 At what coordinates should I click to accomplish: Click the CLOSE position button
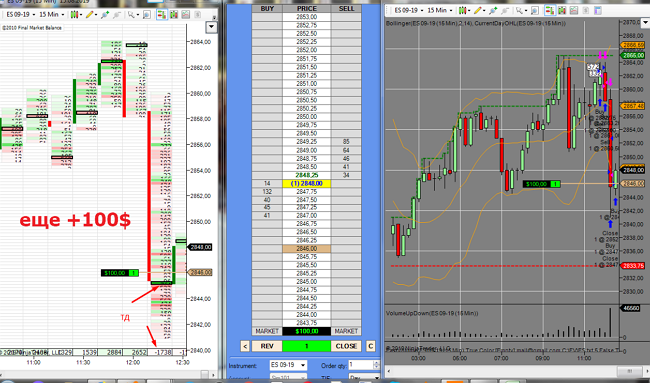coord(346,346)
